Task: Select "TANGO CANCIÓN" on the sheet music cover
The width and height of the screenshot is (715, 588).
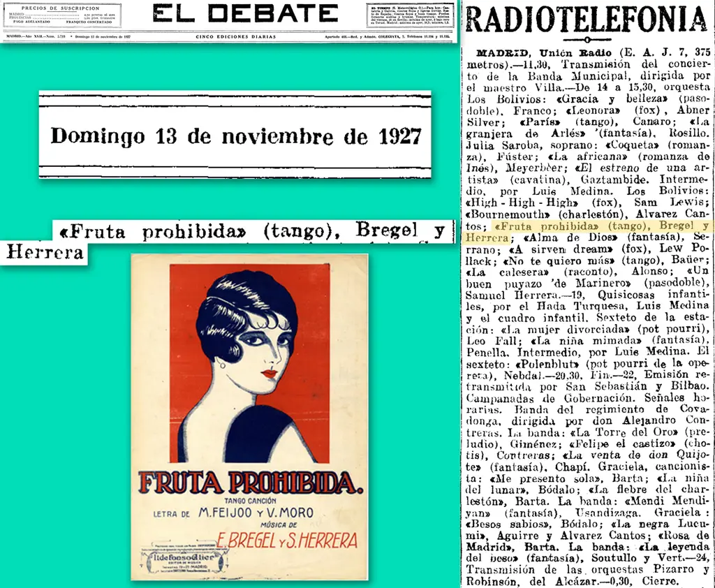Action: [x=250, y=501]
